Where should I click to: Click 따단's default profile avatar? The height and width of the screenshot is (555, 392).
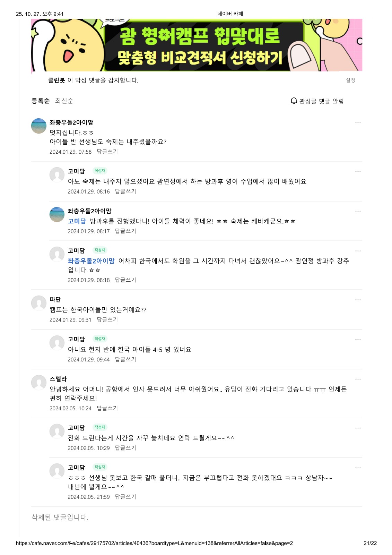(39, 303)
